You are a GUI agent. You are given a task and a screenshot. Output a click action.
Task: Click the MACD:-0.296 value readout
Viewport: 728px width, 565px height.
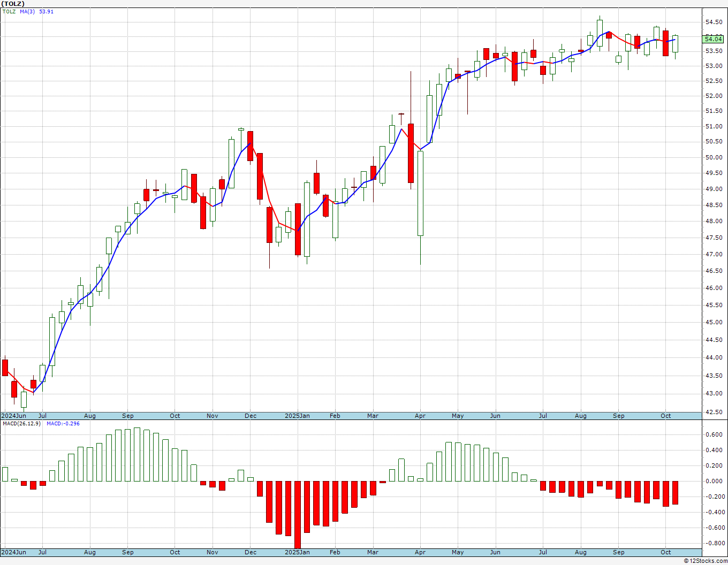(x=63, y=423)
